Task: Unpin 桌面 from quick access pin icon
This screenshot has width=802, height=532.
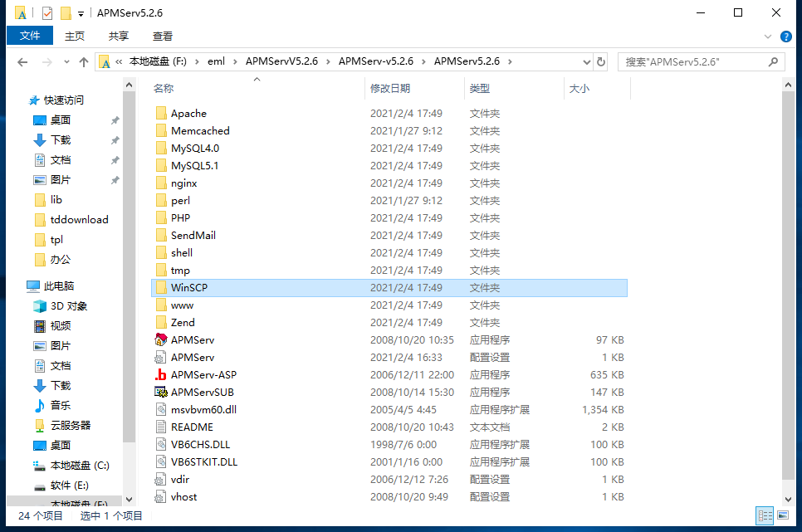Action: [x=115, y=120]
